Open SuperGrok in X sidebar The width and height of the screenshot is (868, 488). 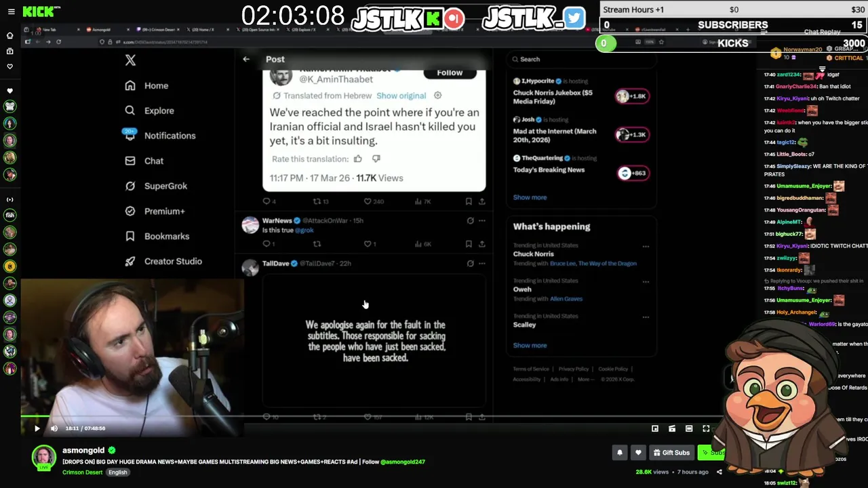pyautogui.click(x=156, y=186)
